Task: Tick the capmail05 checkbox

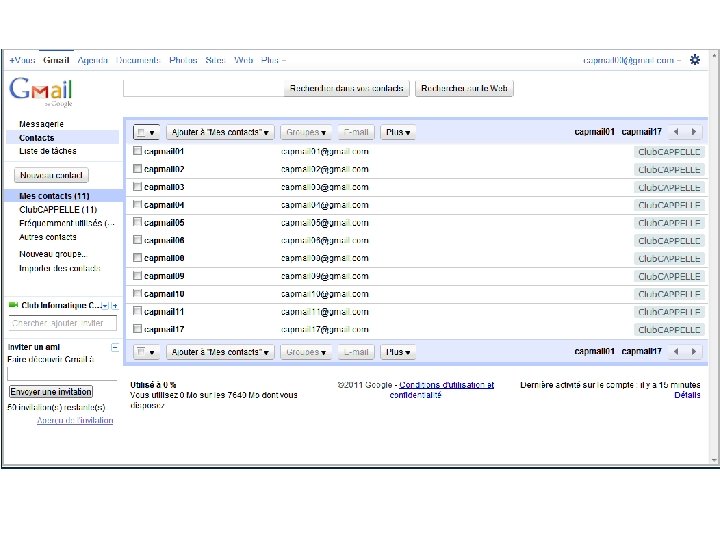Action: tap(137, 222)
